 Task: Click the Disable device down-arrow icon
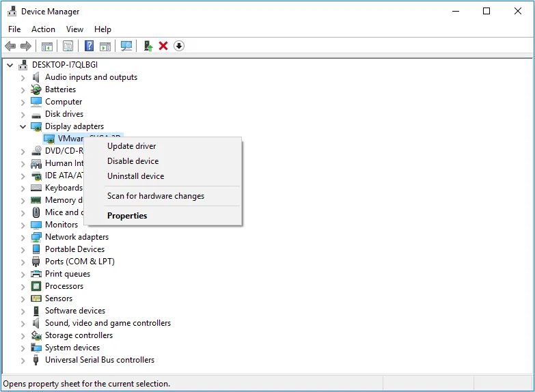coord(179,46)
